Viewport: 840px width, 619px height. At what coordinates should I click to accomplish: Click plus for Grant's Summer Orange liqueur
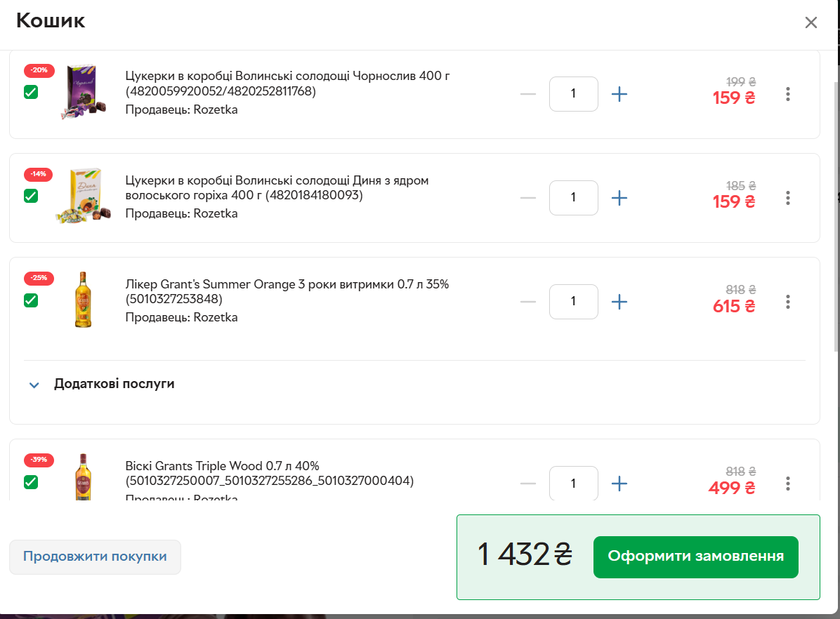pyautogui.click(x=619, y=302)
